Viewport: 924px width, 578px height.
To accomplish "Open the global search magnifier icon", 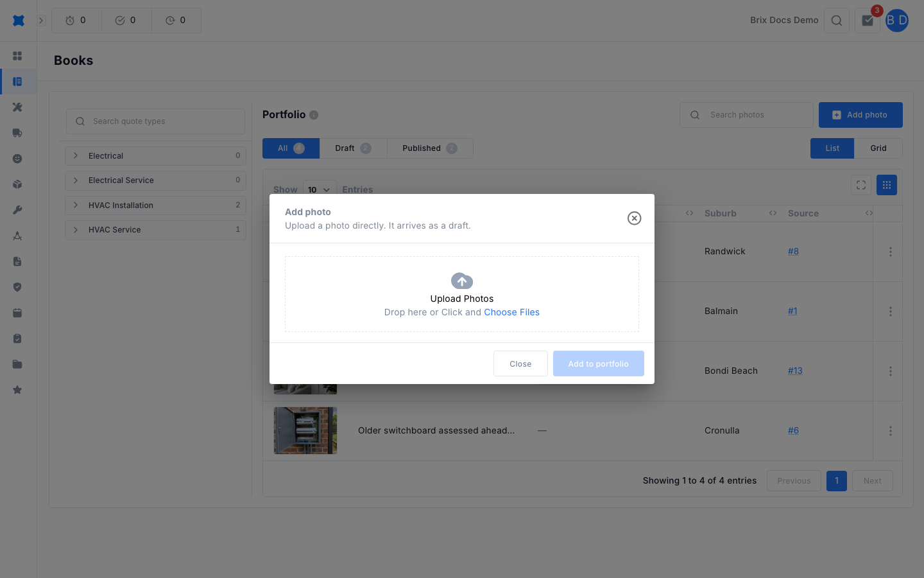I will click(x=837, y=21).
